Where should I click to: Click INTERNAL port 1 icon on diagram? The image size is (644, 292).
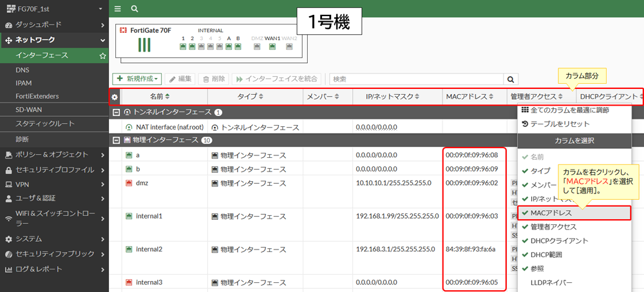pos(183,46)
